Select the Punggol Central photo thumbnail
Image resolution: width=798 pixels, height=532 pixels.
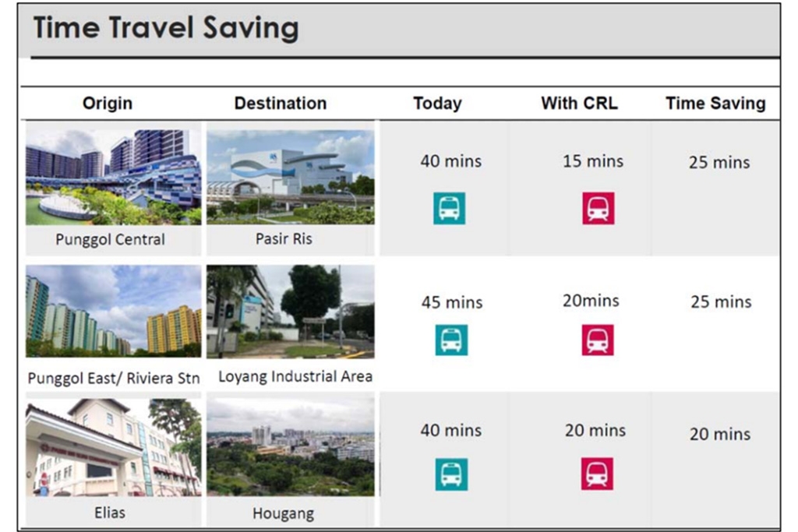click(114, 177)
